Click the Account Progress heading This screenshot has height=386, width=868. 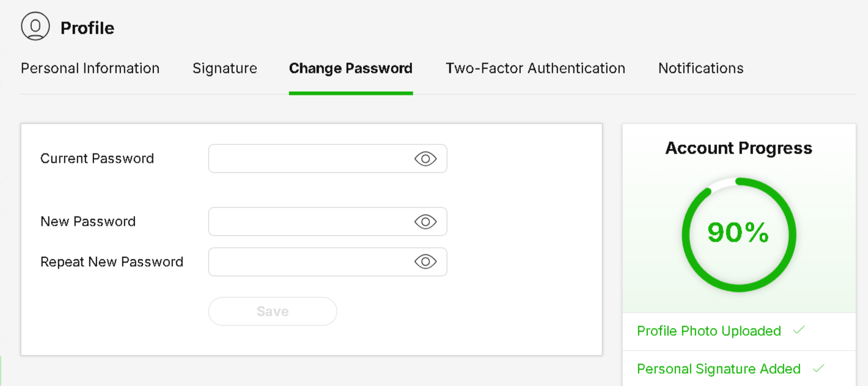click(738, 148)
